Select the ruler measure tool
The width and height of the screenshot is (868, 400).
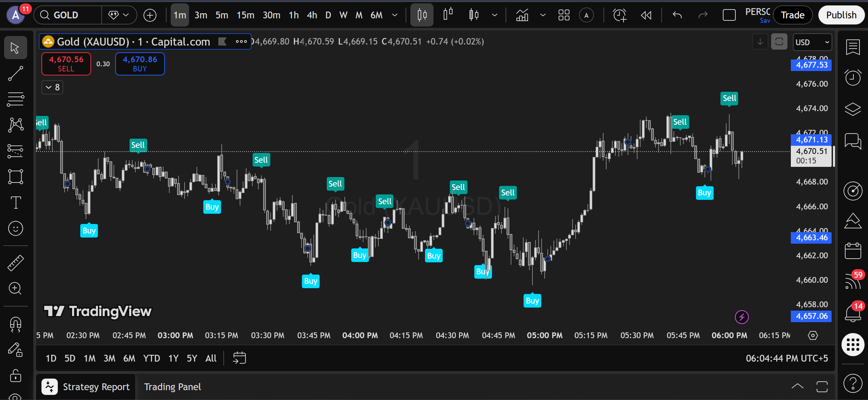pyautogui.click(x=15, y=263)
